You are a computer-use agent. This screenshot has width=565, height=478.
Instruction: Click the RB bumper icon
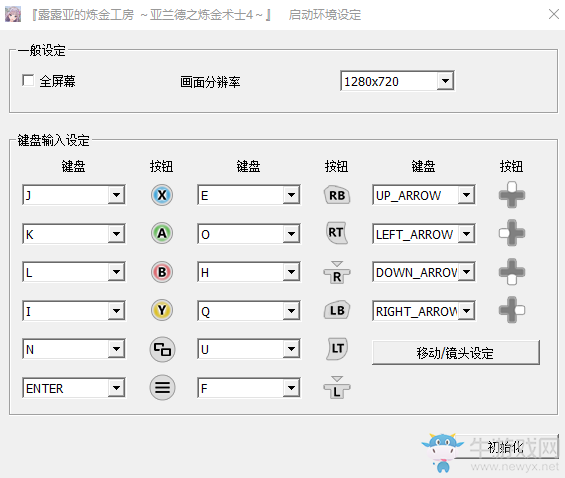click(337, 195)
